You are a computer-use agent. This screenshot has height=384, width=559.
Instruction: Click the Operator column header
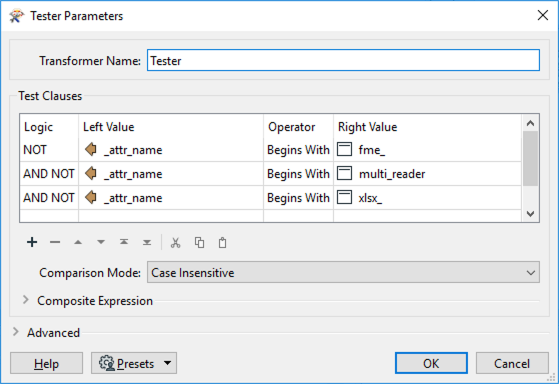click(298, 127)
